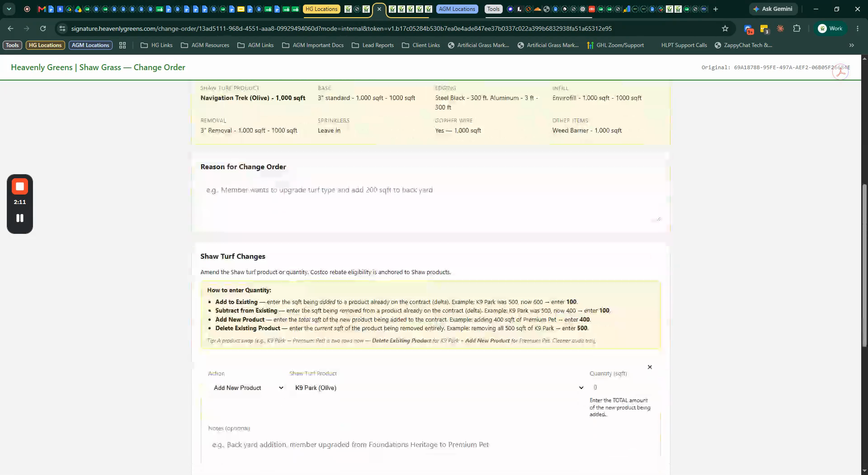Open the apps grid shortcut
868x475 pixels.
pos(123,45)
